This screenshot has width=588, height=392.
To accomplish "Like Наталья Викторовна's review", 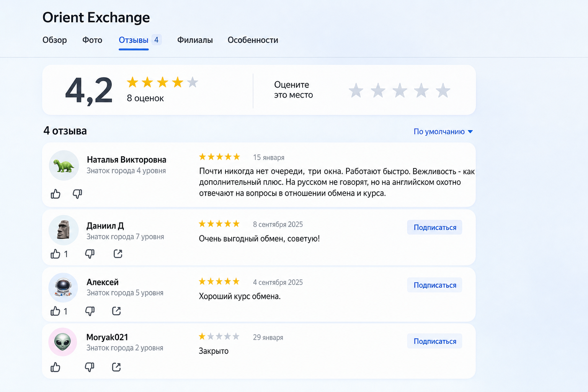I will (56, 194).
